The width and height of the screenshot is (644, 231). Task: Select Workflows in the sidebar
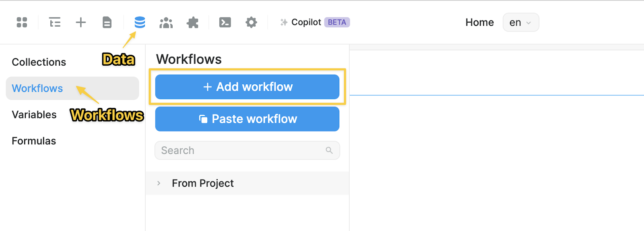coord(37,88)
